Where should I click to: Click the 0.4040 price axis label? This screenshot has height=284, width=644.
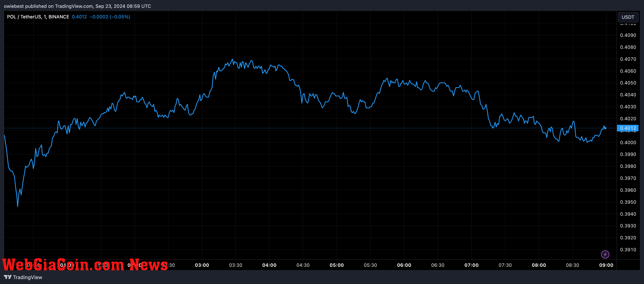tap(628, 95)
